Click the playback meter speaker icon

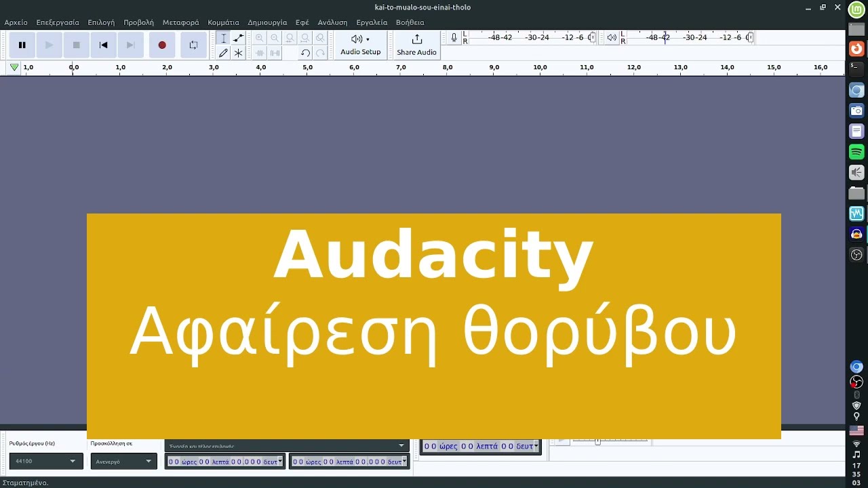point(612,38)
